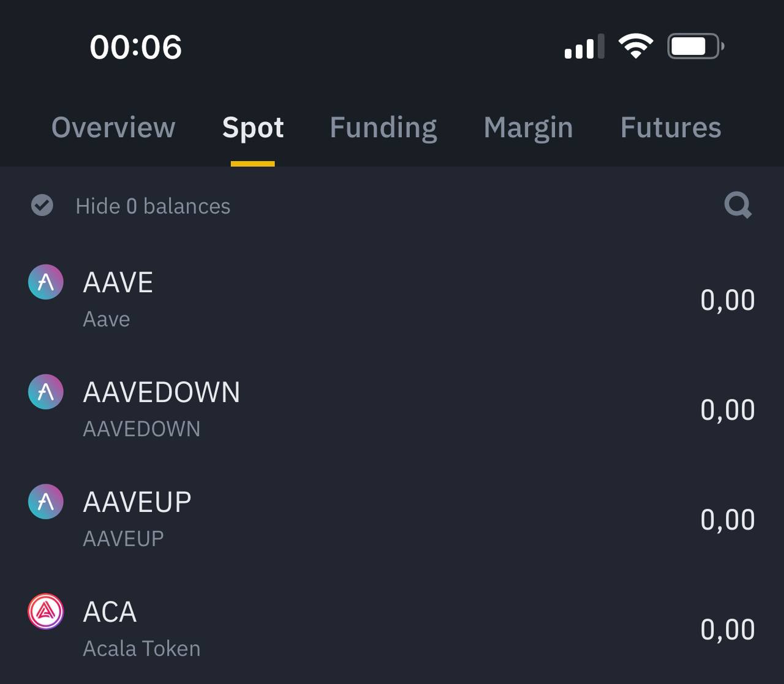784x684 pixels.
Task: Tap the AAVEDOWN asset name
Action: click(x=162, y=393)
